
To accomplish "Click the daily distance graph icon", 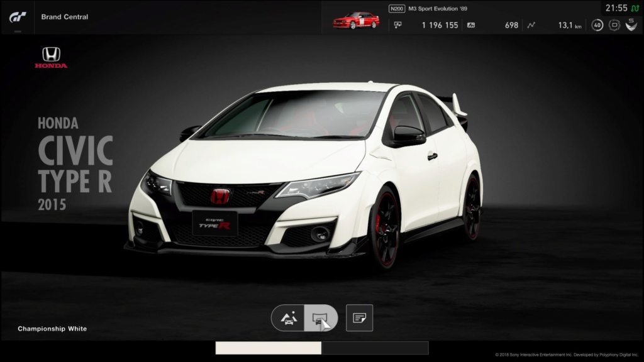I will [x=531, y=25].
